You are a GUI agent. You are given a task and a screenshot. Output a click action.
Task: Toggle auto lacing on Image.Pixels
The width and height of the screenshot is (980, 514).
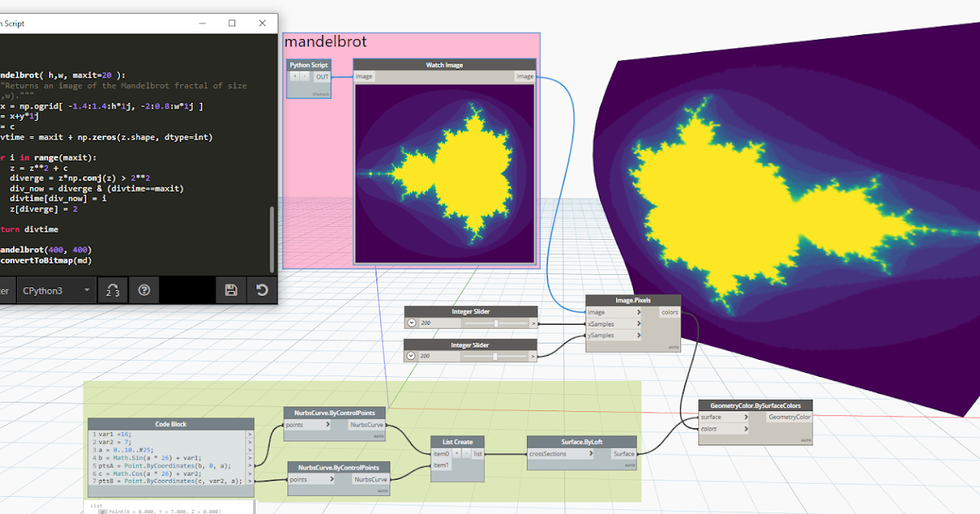coord(675,347)
